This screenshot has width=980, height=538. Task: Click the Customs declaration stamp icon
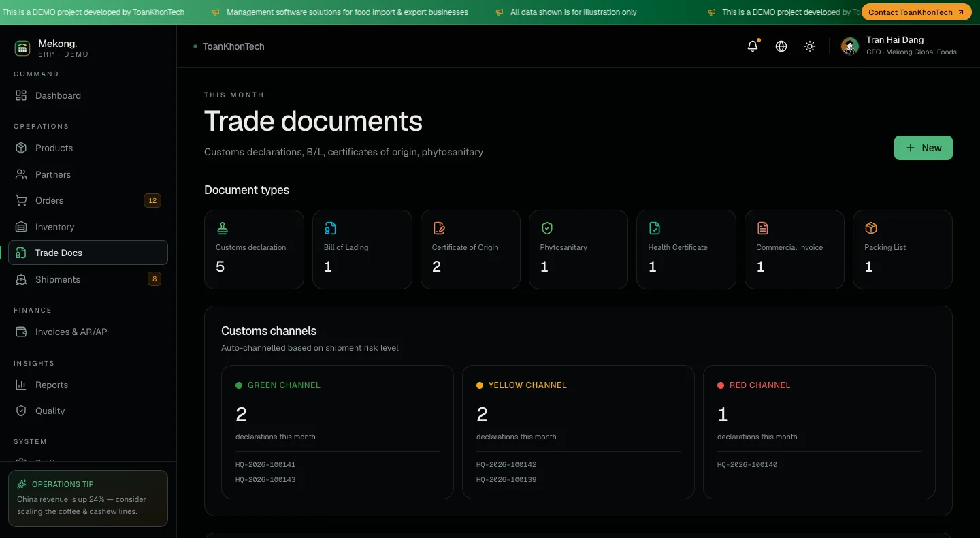[223, 228]
